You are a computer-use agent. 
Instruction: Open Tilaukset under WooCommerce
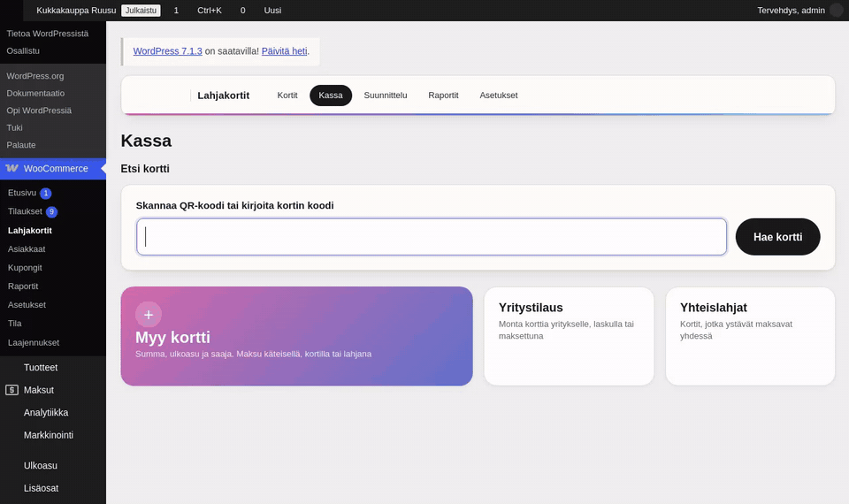point(25,211)
